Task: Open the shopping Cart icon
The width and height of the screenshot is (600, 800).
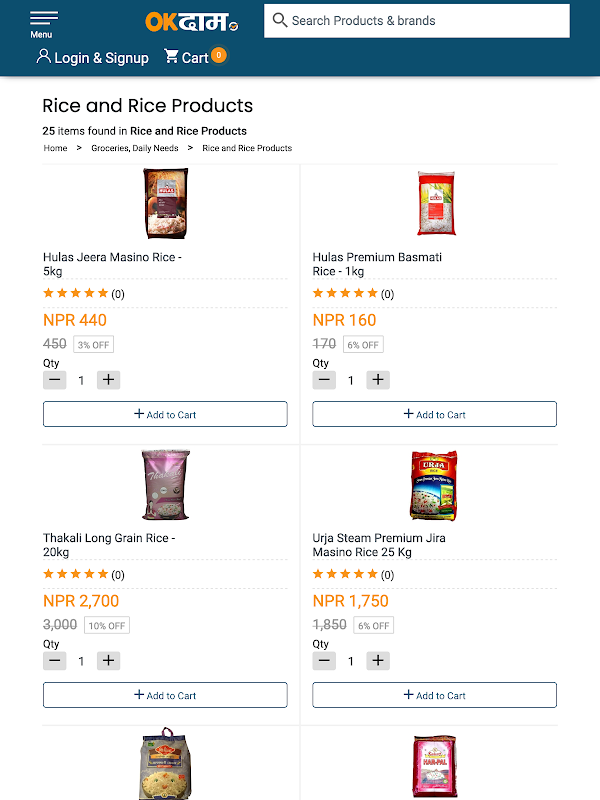Action: pos(172,56)
